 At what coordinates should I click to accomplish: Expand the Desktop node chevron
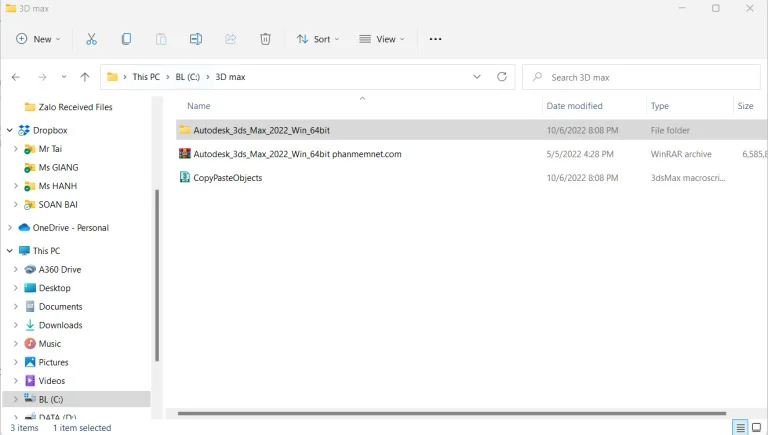coord(16,288)
